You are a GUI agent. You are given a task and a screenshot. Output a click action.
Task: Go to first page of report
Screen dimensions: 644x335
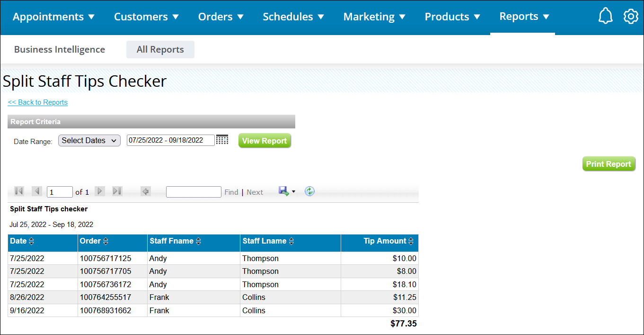[19, 191]
